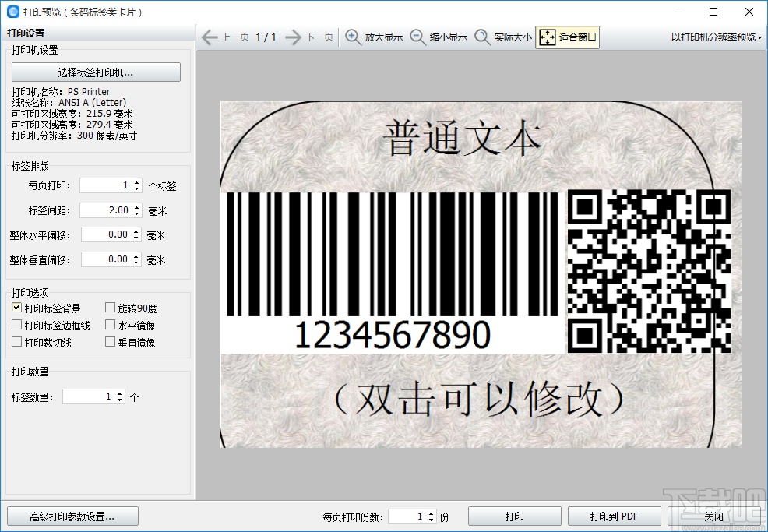Click the previous page arrow icon
This screenshot has height=532, width=768.
[x=210, y=37]
